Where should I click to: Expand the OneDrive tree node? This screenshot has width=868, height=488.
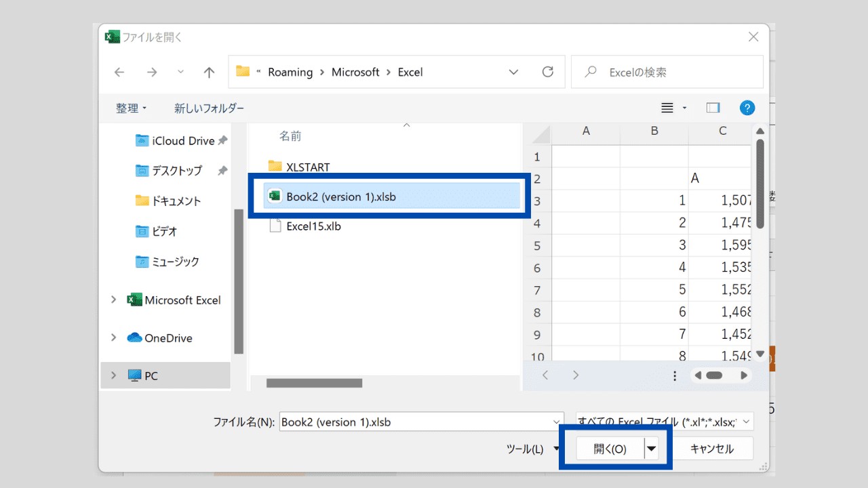pyautogui.click(x=113, y=338)
